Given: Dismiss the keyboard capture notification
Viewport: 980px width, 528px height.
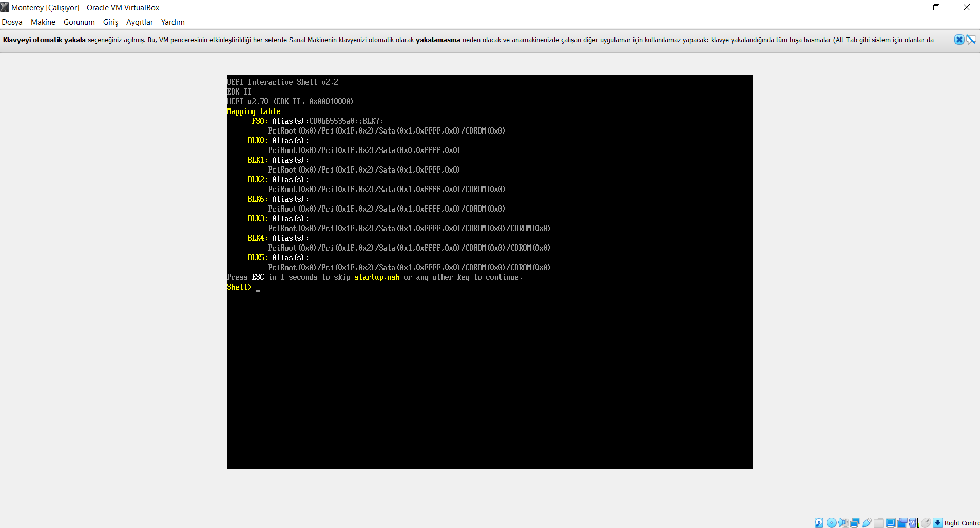Looking at the screenshot, I should 959,40.
